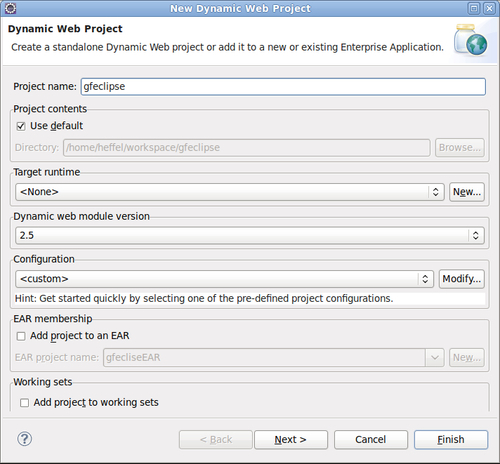Viewport: 500px width, 464px height.
Task: Expand the Configuration combo box
Action: (224, 279)
